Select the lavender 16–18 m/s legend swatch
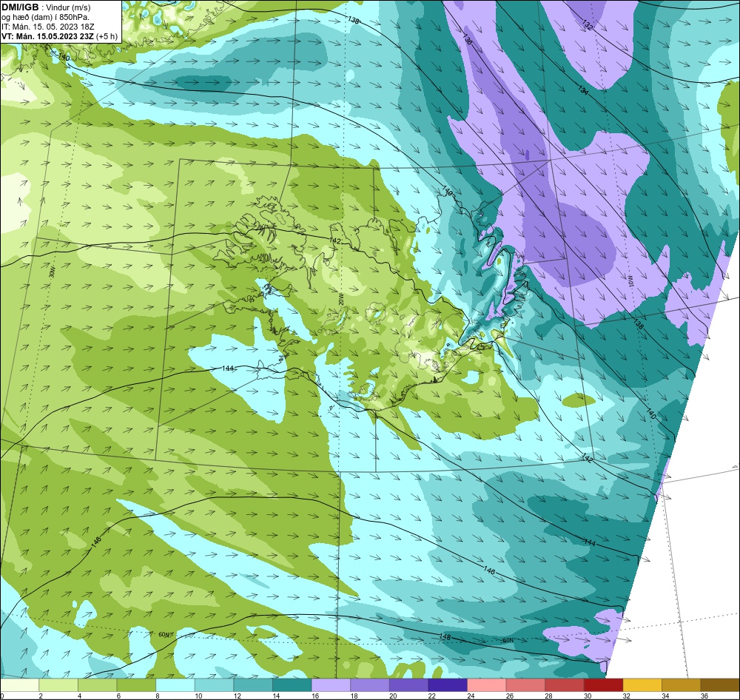740x700 pixels. tap(331, 684)
